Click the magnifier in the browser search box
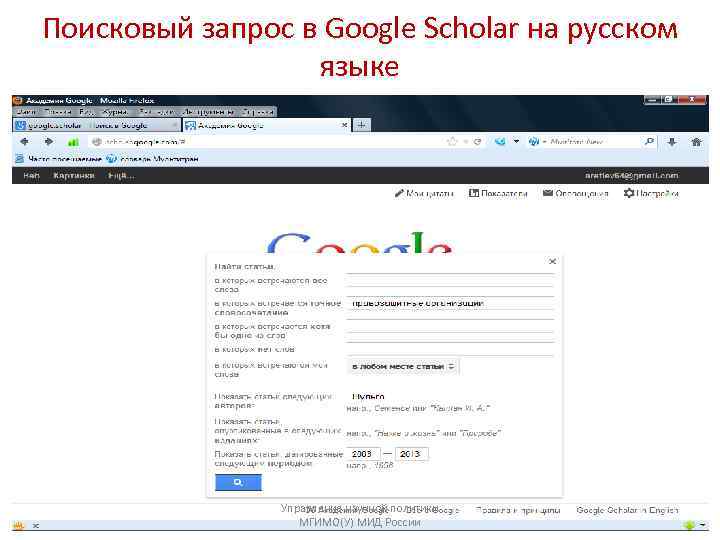 click(x=649, y=141)
